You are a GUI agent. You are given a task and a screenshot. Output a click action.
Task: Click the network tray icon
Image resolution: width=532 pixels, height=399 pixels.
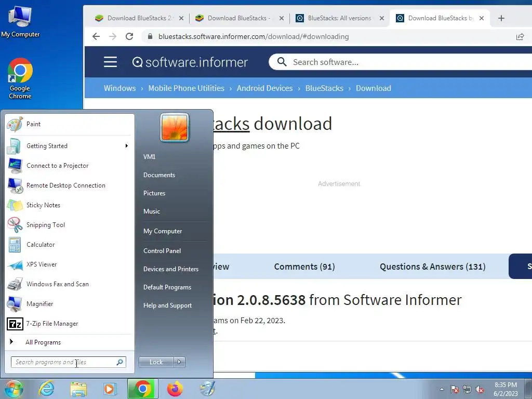(x=467, y=389)
